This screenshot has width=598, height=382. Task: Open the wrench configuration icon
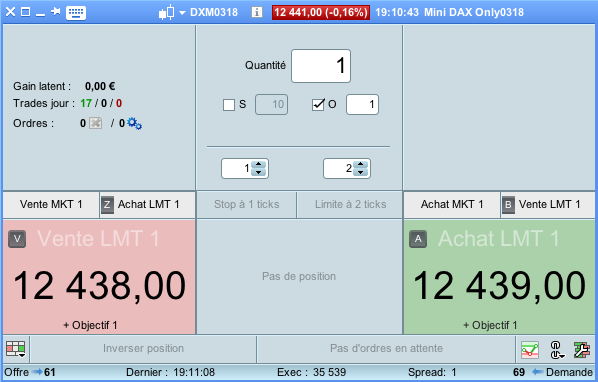pos(582,350)
